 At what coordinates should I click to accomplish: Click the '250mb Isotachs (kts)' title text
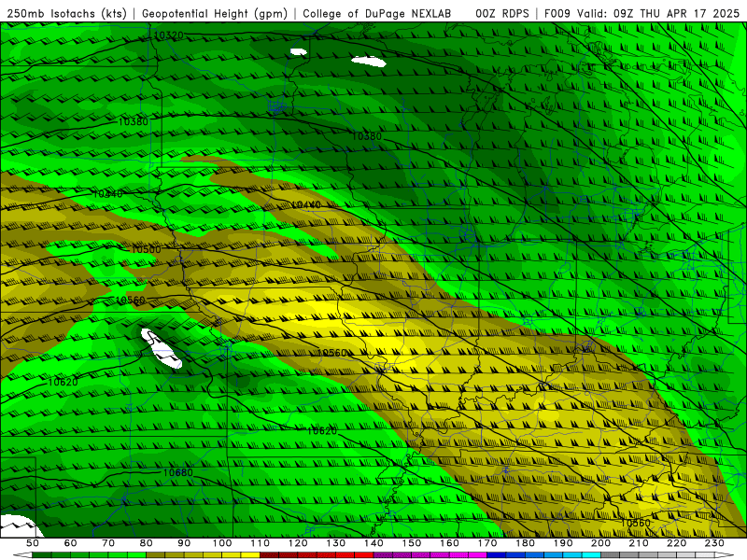click(x=66, y=14)
